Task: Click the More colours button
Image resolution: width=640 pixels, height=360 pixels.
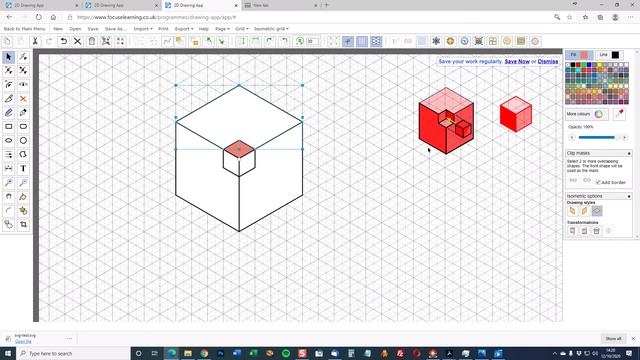Action: pyautogui.click(x=587, y=114)
